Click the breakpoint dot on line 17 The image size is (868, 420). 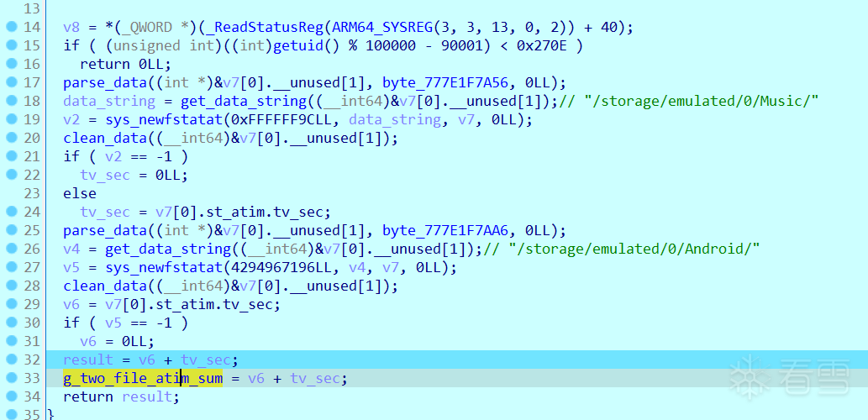(x=12, y=81)
